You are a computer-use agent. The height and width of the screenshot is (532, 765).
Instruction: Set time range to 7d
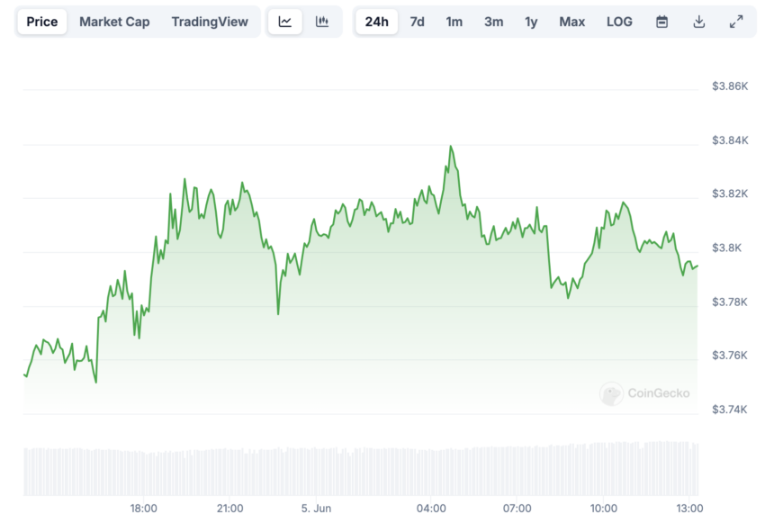pyautogui.click(x=418, y=22)
